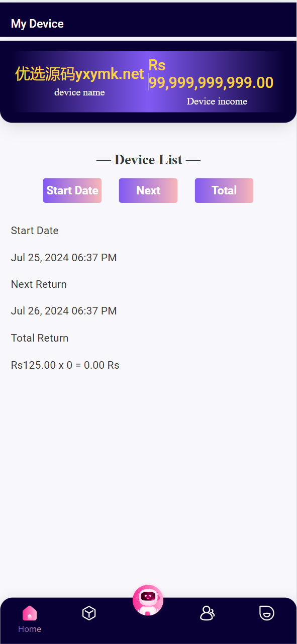This screenshot has width=297, height=644.
Task: Click the Next button
Action: (148, 190)
